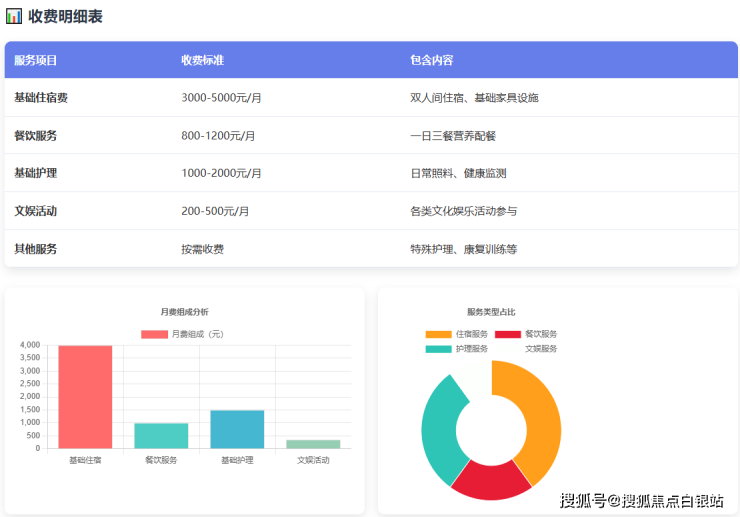740x517 pixels.
Task: Click the 包含内容 column header
Action: point(431,60)
